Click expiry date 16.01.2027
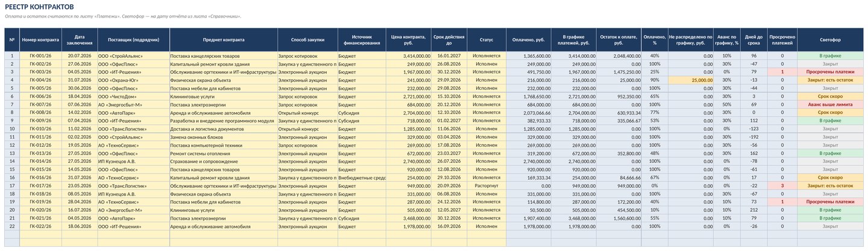Image resolution: width=868 pixels, height=251 pixels. tap(449, 56)
